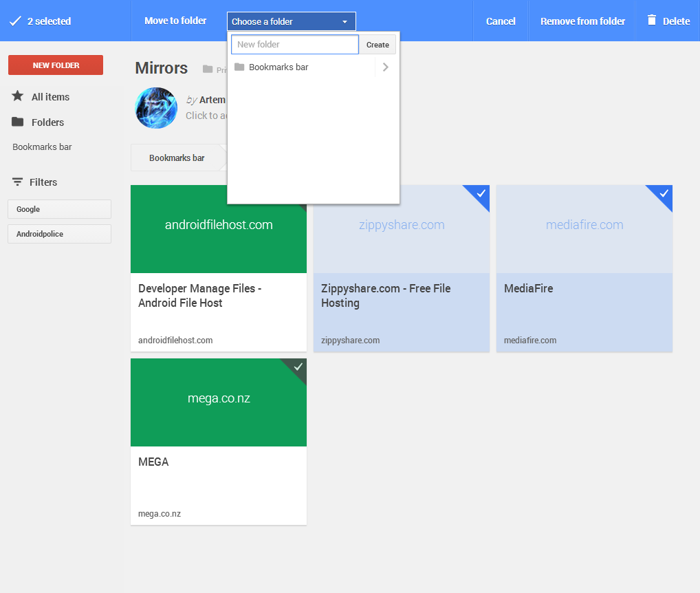This screenshot has width=700, height=593.
Task: Click the checkmark icon beside 2 selected
Action: pos(15,21)
